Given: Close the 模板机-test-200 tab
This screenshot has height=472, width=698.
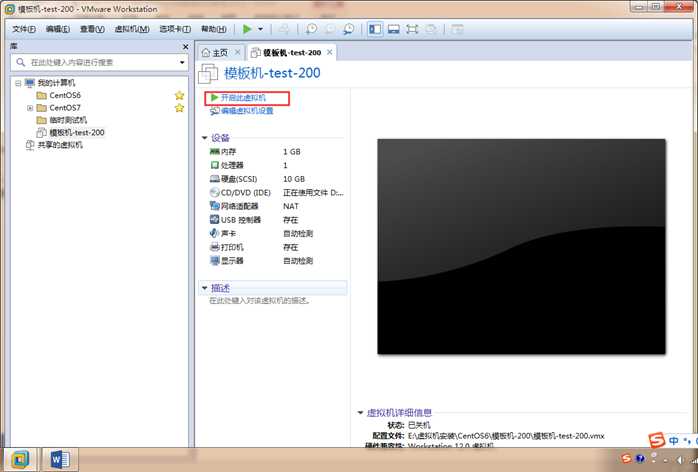Looking at the screenshot, I should (x=329, y=53).
